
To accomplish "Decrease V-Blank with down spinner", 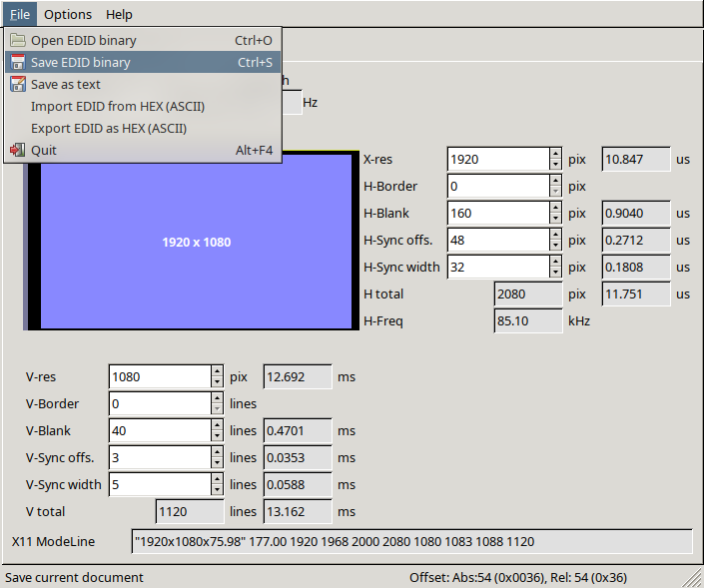I will 218,436.
